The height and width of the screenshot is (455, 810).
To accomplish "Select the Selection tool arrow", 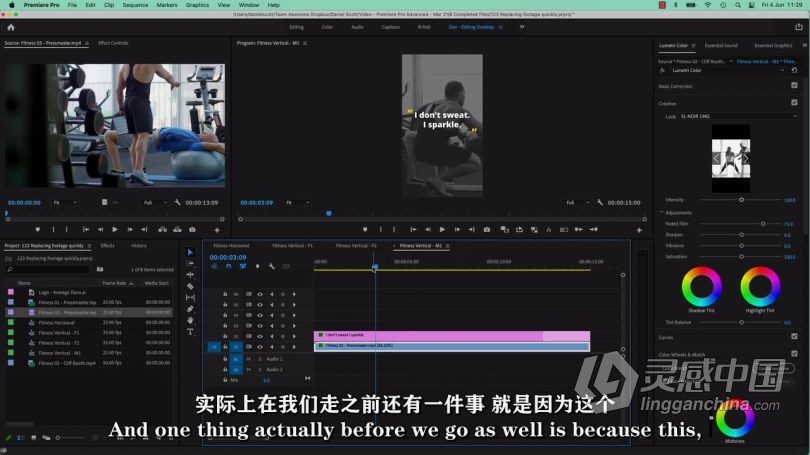I will click(x=190, y=252).
